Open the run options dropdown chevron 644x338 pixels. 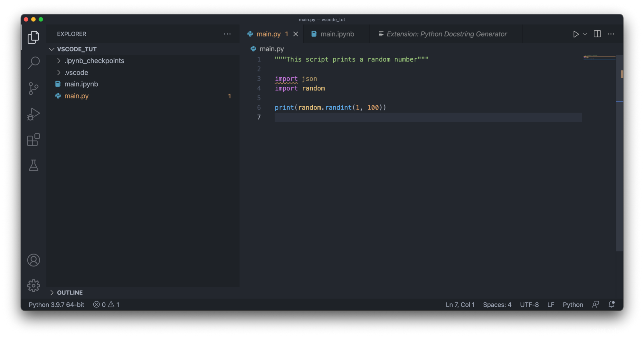point(584,34)
